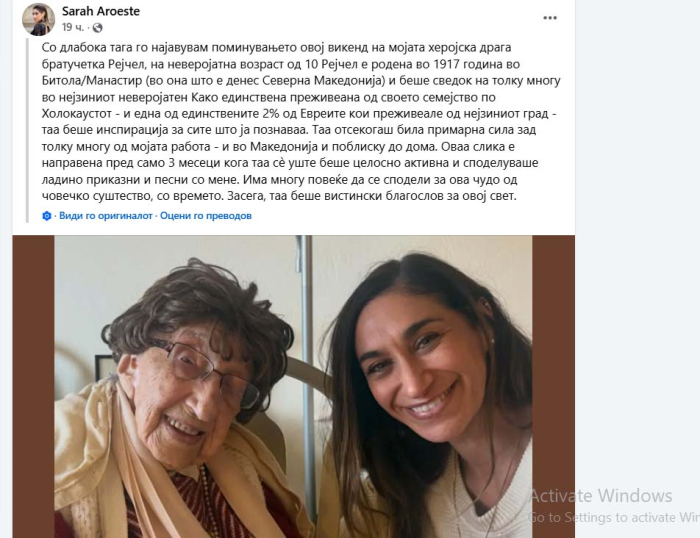Open translation settings gear icon
Screen dimensions: 700x538
point(47,216)
